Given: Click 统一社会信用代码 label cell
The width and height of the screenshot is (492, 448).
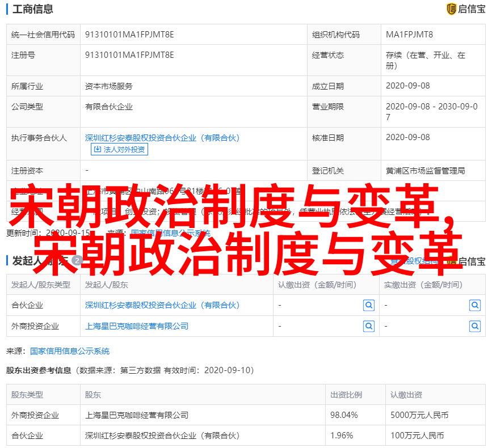Looking at the screenshot, I should pyautogui.click(x=43, y=35).
